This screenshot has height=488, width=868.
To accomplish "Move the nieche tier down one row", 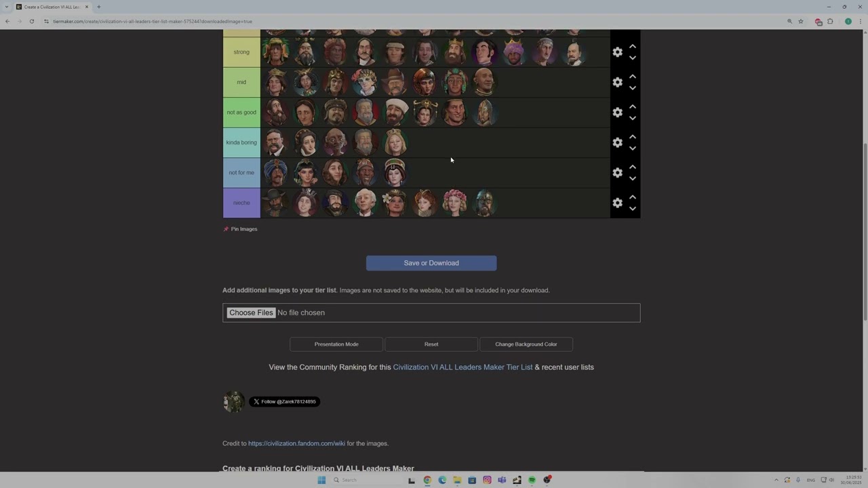I will pyautogui.click(x=632, y=209).
